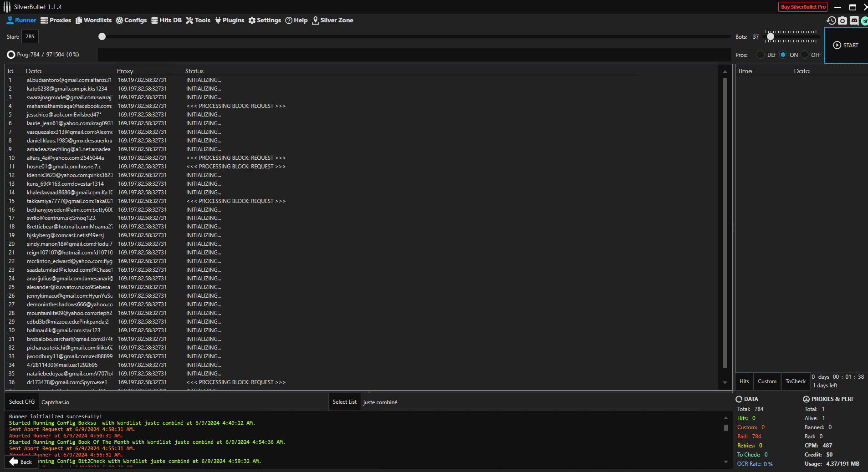Image resolution: width=868 pixels, height=472 pixels.
Task: Open the Tools menu
Action: (198, 20)
